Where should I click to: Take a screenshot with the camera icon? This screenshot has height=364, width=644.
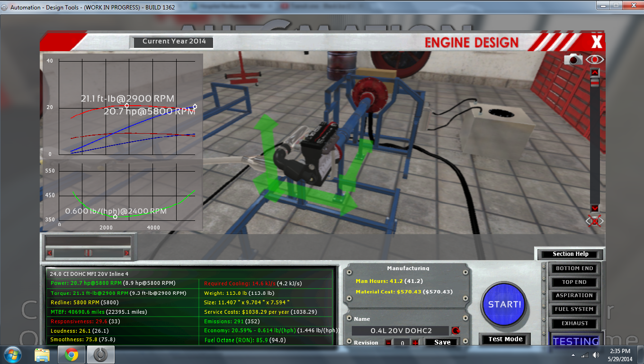[x=573, y=59]
